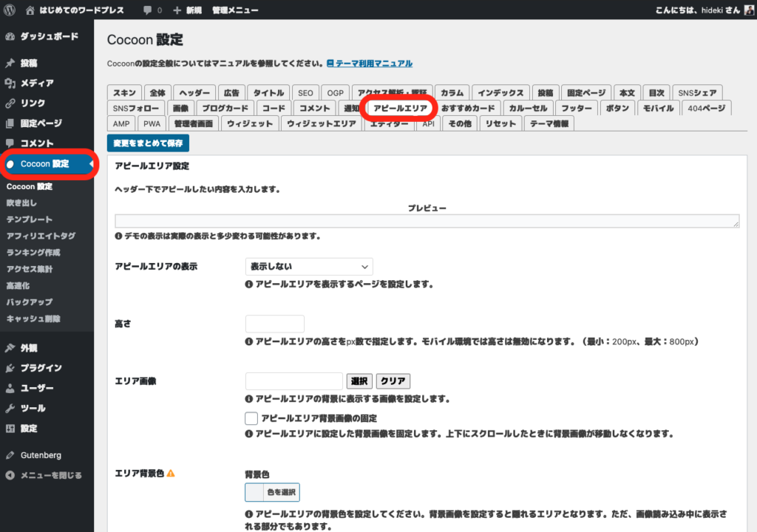Select the おすすめカード tab
The image size is (757, 532).
point(468,108)
